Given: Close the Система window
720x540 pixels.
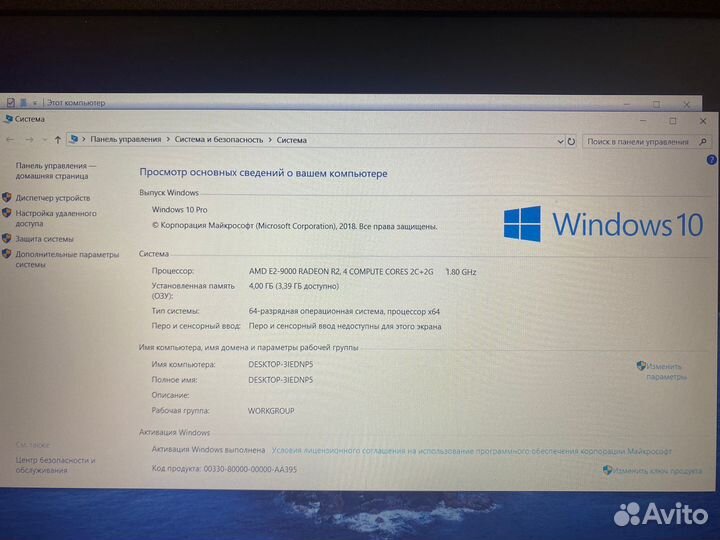Looking at the screenshot, I should pos(703,121).
